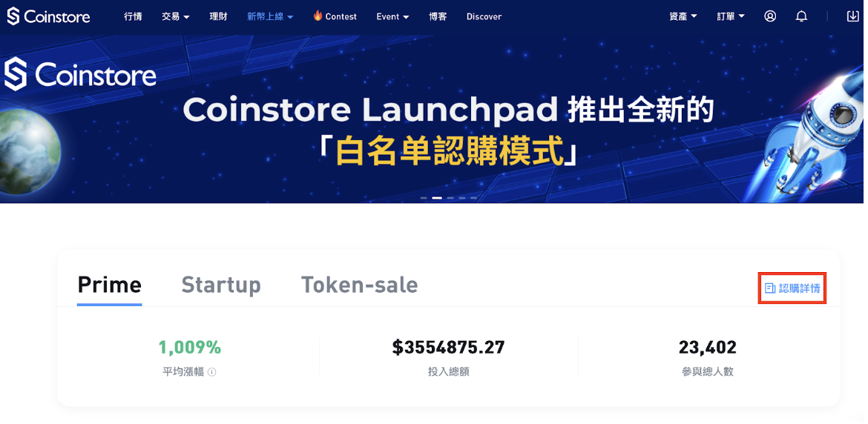Open the 訂單 dropdown menu
The height and width of the screenshot is (424, 868).
tap(731, 16)
